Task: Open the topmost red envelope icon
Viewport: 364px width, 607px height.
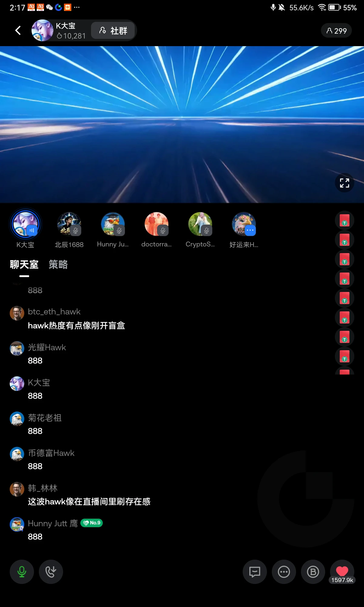Action: [345, 220]
